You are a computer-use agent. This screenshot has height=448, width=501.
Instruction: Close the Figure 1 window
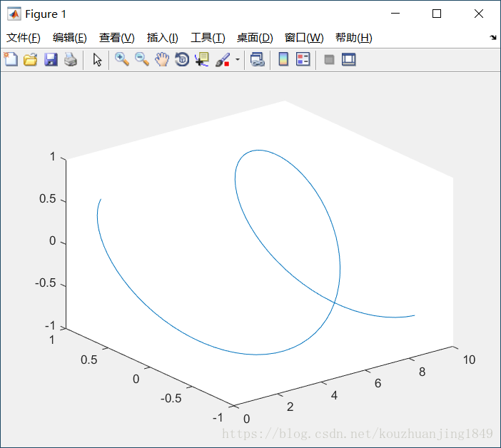[479, 14]
